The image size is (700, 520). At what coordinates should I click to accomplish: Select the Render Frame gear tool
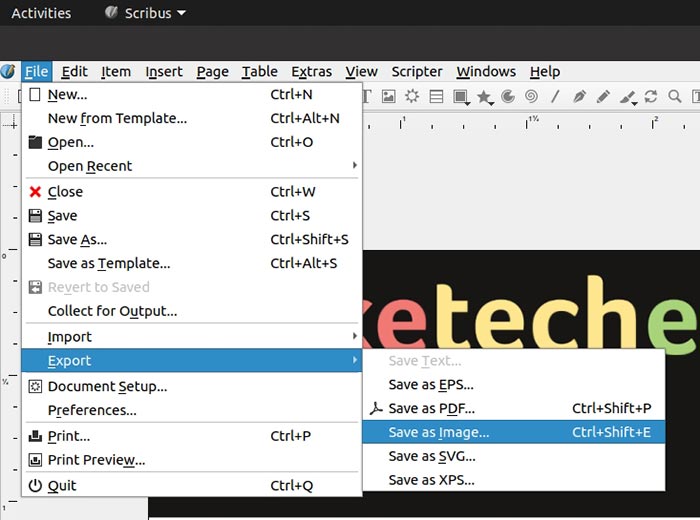[412, 96]
